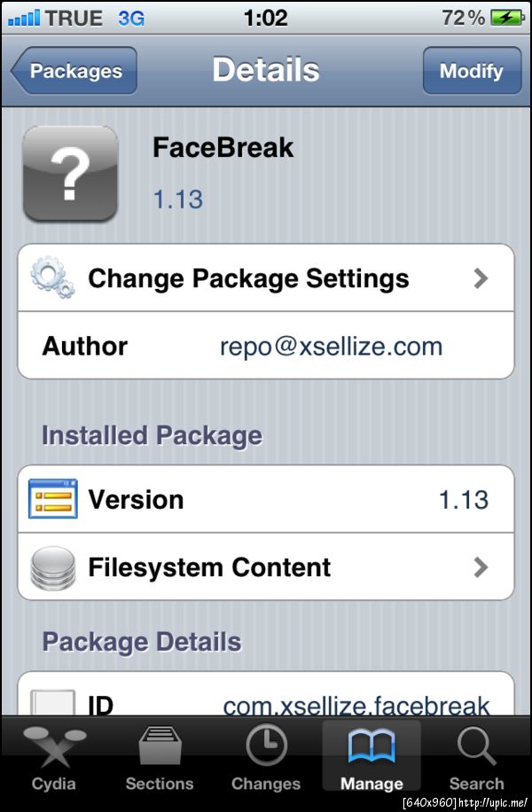Image resolution: width=532 pixels, height=812 pixels.
Task: Open Filesystem Content chevron arrow
Action: click(x=481, y=567)
